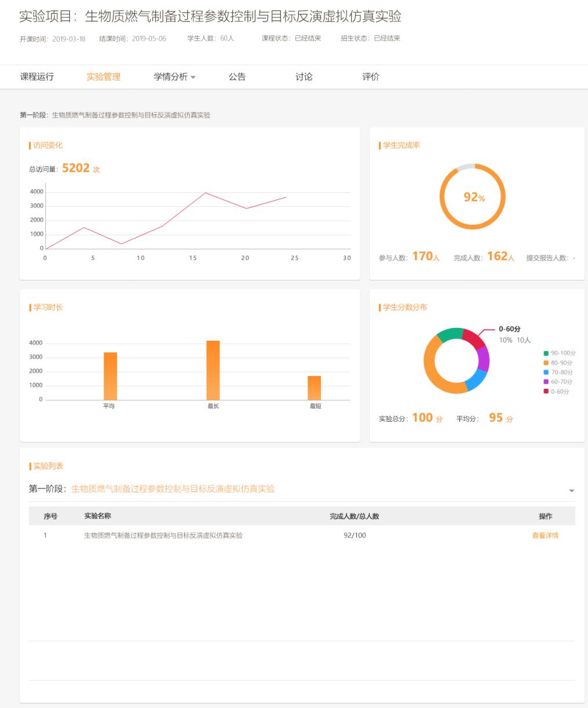Collapse the 第一阶段 experiment list arrow
This screenshot has width=588, height=708.
point(571,491)
